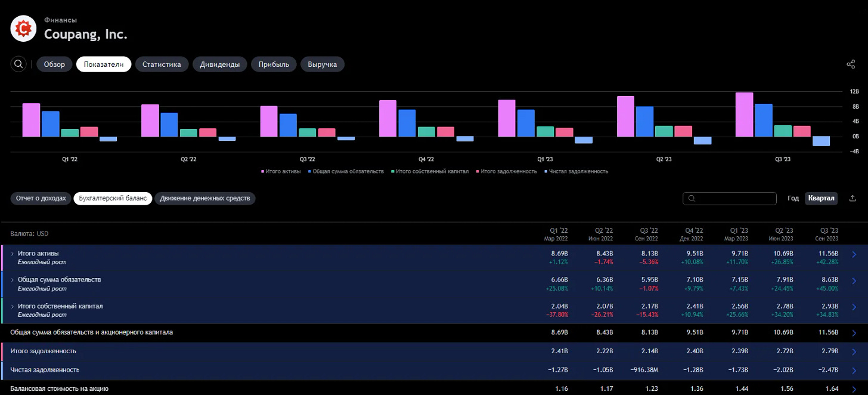Open Итого активы row details arrow
The height and width of the screenshot is (395, 868).
[x=854, y=255]
